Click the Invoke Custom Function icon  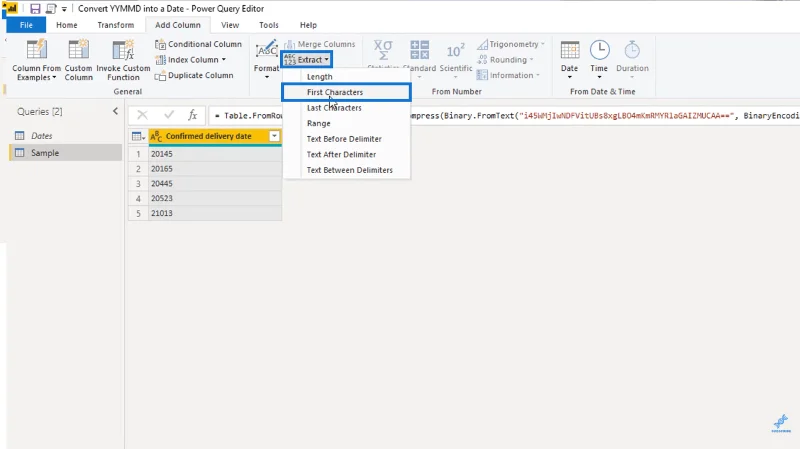[123, 50]
